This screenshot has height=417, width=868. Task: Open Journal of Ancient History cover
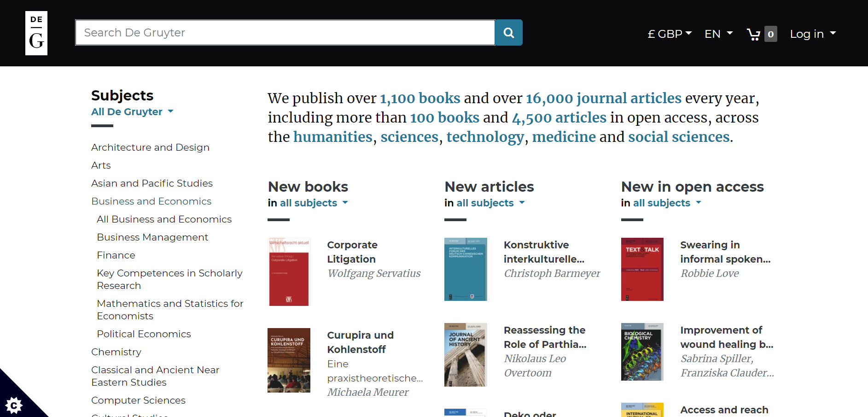(x=466, y=355)
